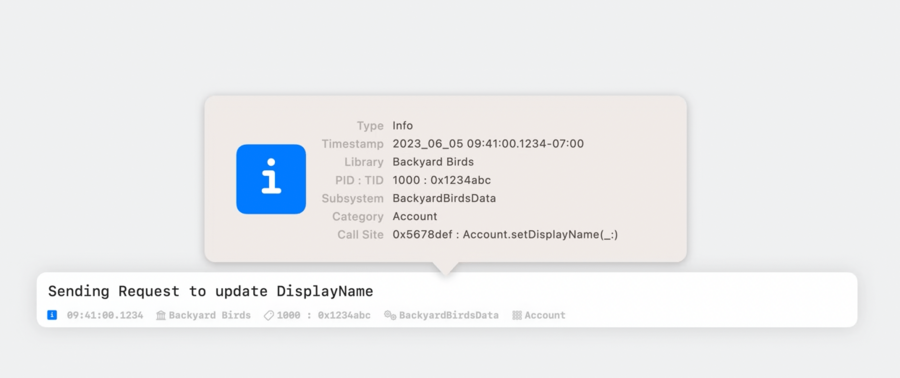Click the 'Subsystem' field label in popover

[x=352, y=198]
